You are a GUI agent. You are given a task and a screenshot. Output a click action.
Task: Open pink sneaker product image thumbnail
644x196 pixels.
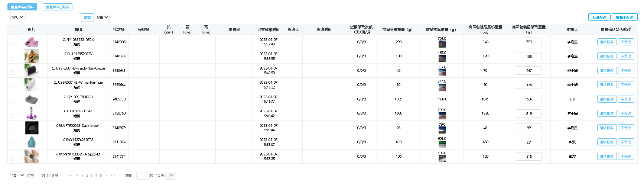(x=32, y=42)
